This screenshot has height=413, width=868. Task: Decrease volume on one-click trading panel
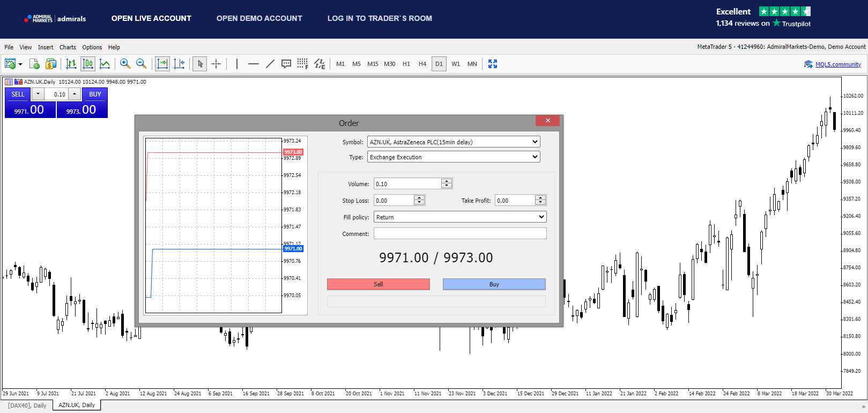(x=38, y=94)
